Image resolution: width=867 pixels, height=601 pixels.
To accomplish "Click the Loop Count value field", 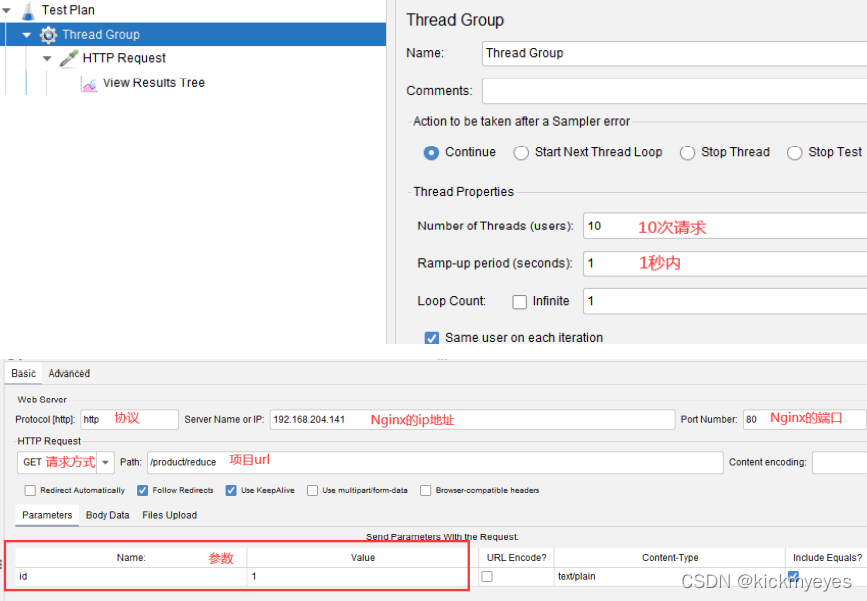I will 725,301.
